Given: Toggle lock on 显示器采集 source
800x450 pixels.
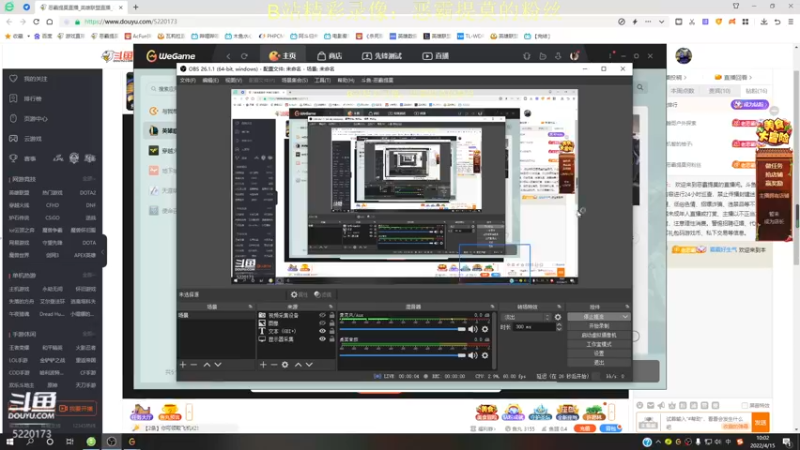Looking at the screenshot, I should click(332, 339).
